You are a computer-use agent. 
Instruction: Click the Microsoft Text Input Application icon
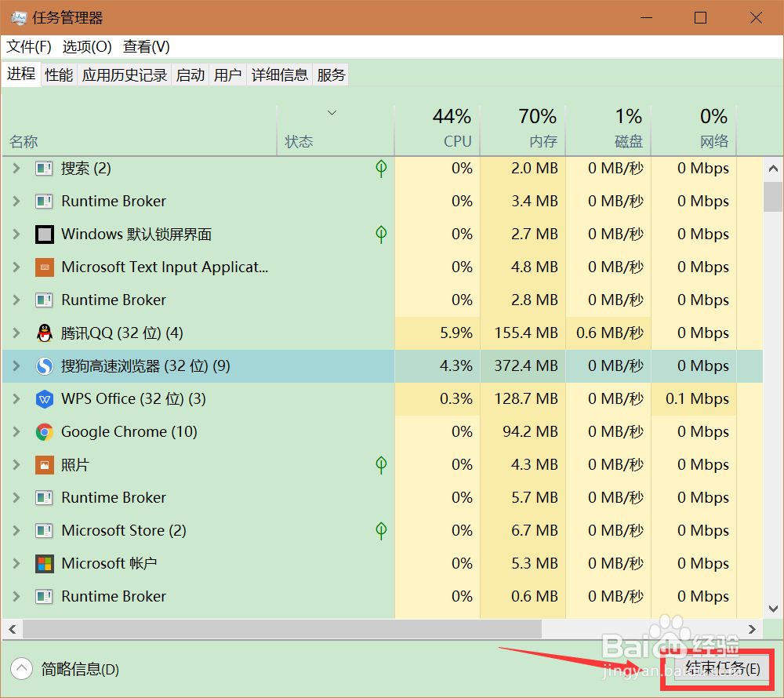[45, 267]
